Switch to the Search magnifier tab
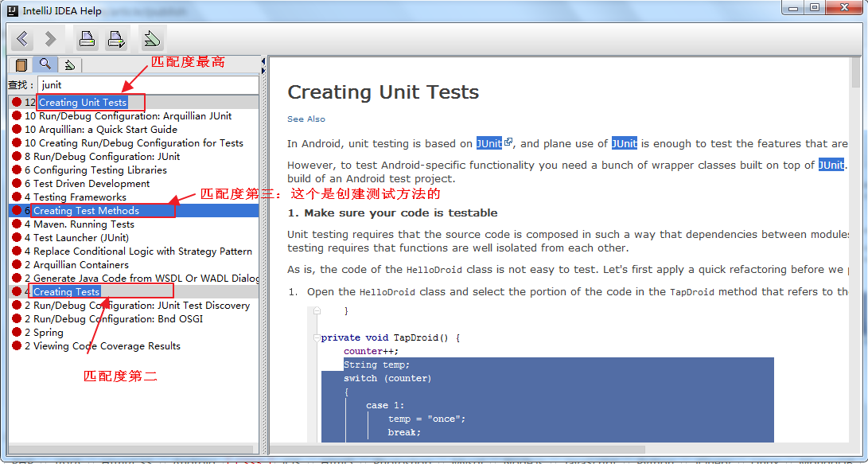Image resolution: width=868 pixels, height=464 pixels. (x=45, y=64)
